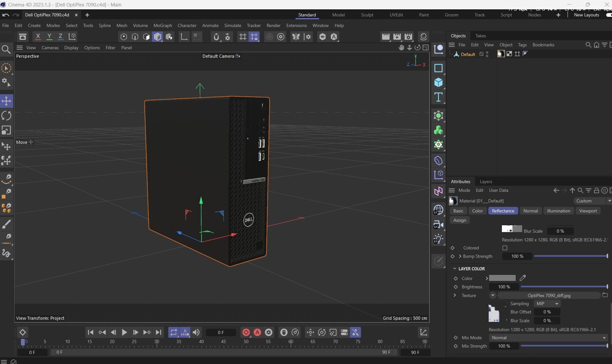Click the Autokeying button
Screen dimensions: 612x364
257,332
